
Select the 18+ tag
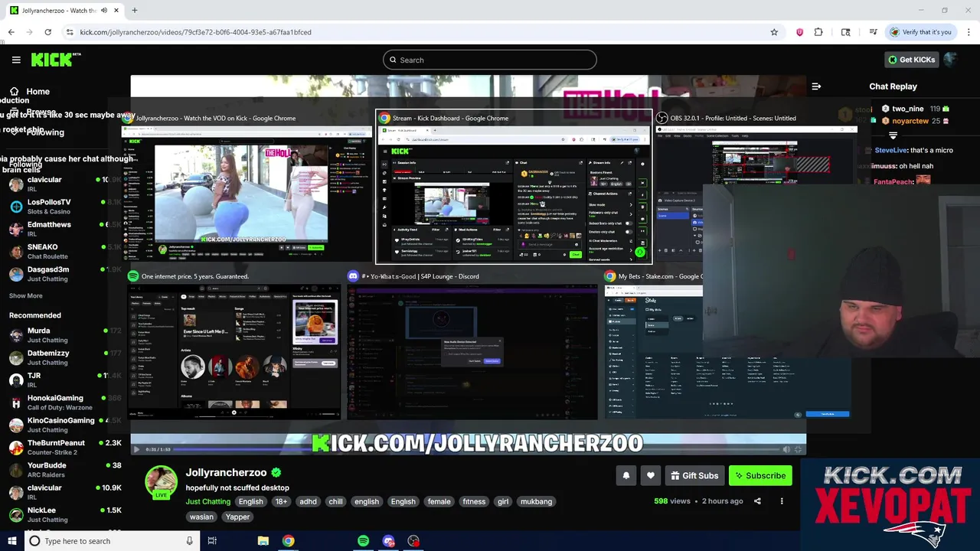click(x=281, y=502)
